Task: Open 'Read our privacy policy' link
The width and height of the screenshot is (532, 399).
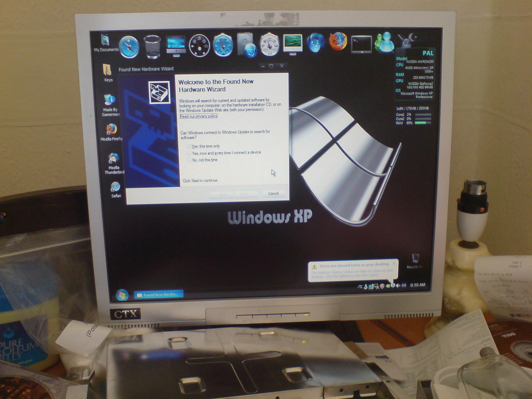Action: 199,116
